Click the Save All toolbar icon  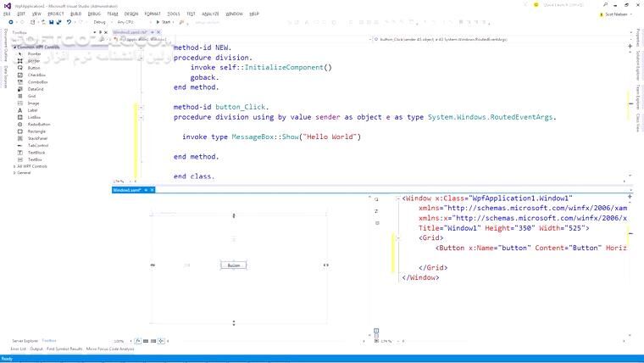tap(57, 22)
